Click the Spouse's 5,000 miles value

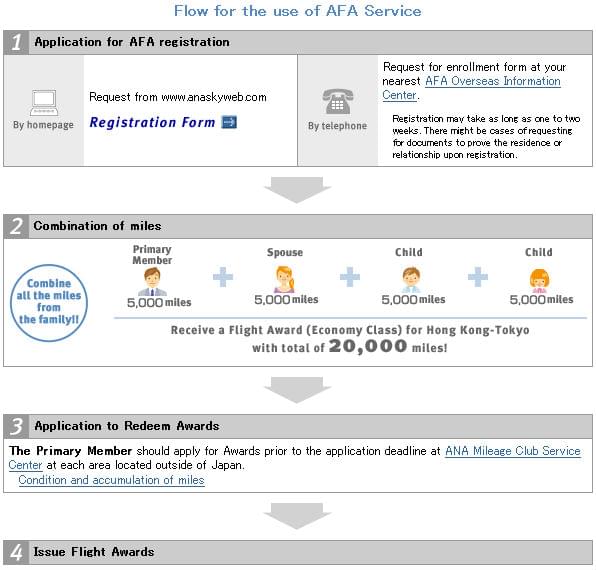(x=286, y=299)
